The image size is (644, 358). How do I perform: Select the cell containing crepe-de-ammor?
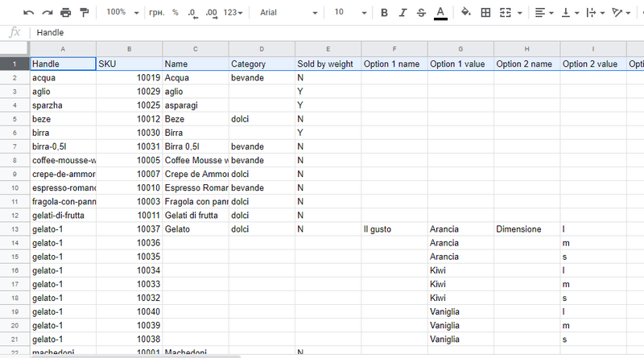(63, 174)
